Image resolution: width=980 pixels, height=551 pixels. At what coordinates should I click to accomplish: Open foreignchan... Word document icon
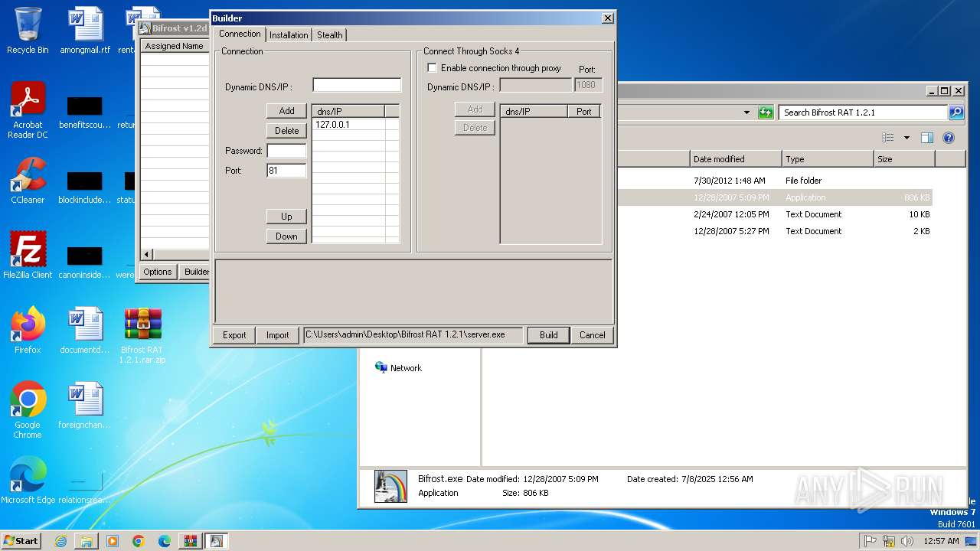click(x=85, y=406)
